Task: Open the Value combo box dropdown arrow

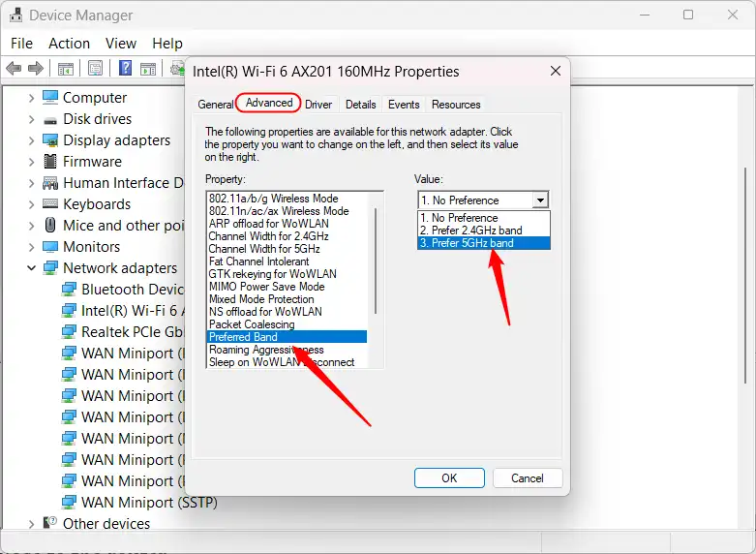Action: (x=540, y=200)
